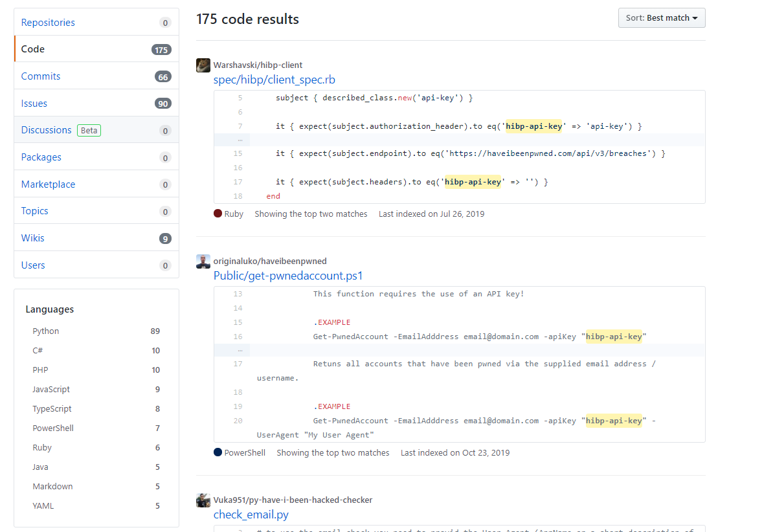Click the Discussions Beta badge
Screen dimensions: 762x532
[x=89, y=131]
